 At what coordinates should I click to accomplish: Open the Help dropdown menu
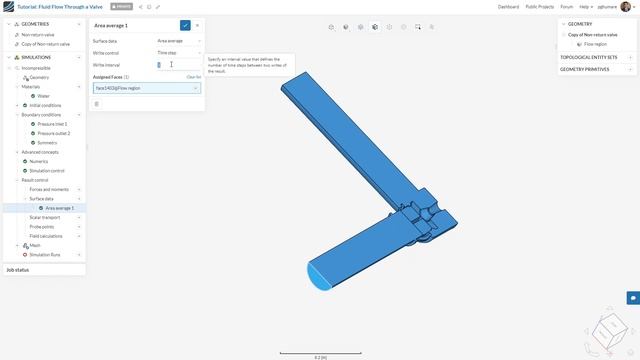point(586,7)
